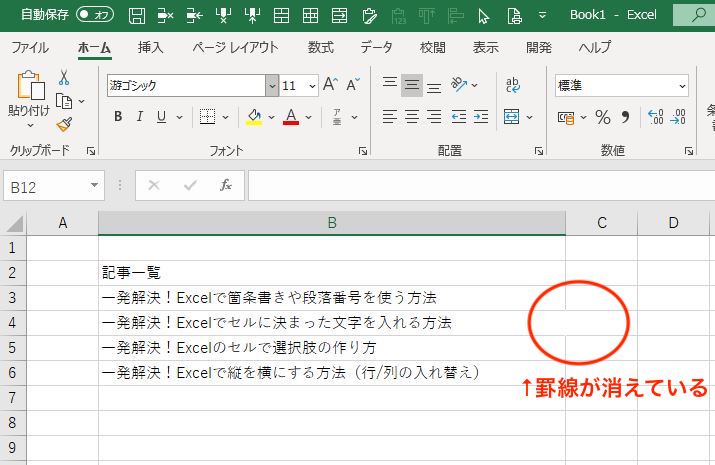715x465 pixels.
Task: Click the Name Box showing B12
Action: tap(54, 186)
